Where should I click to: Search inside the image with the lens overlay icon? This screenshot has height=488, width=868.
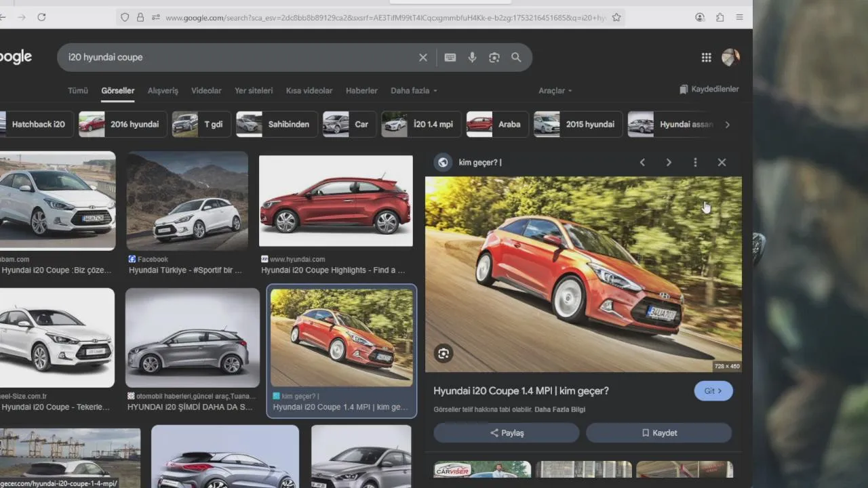tap(443, 353)
